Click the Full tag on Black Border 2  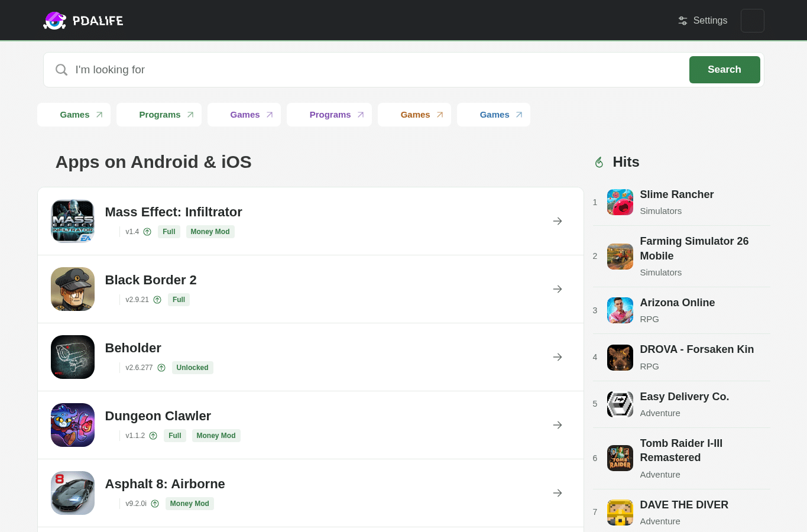[179, 300]
